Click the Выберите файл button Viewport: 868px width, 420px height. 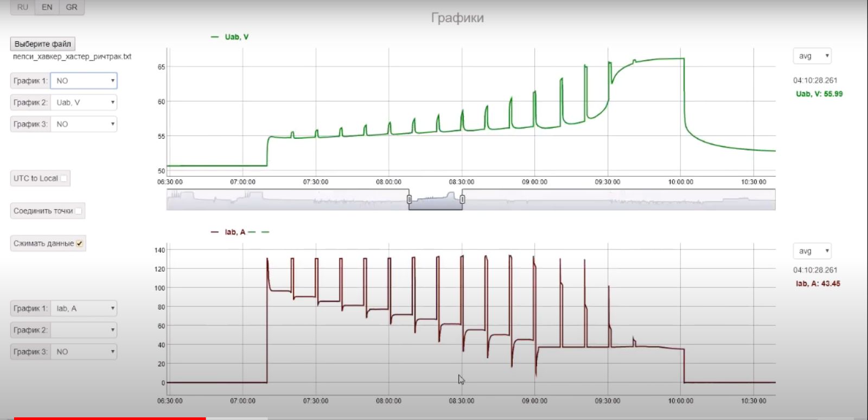(43, 44)
